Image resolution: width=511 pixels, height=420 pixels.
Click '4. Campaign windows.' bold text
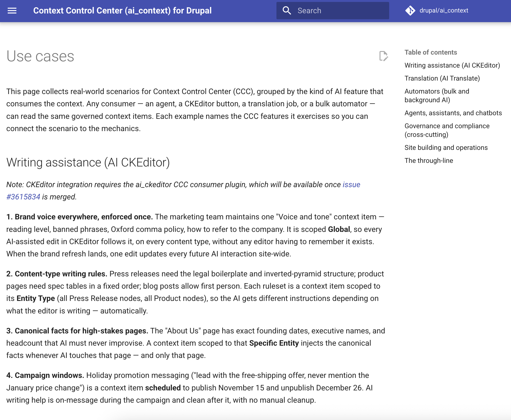45,375
